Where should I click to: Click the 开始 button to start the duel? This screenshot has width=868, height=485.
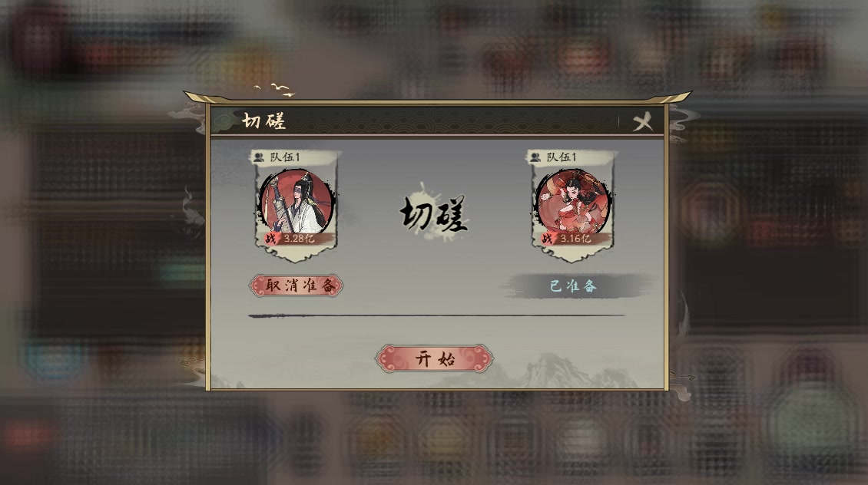point(434,358)
